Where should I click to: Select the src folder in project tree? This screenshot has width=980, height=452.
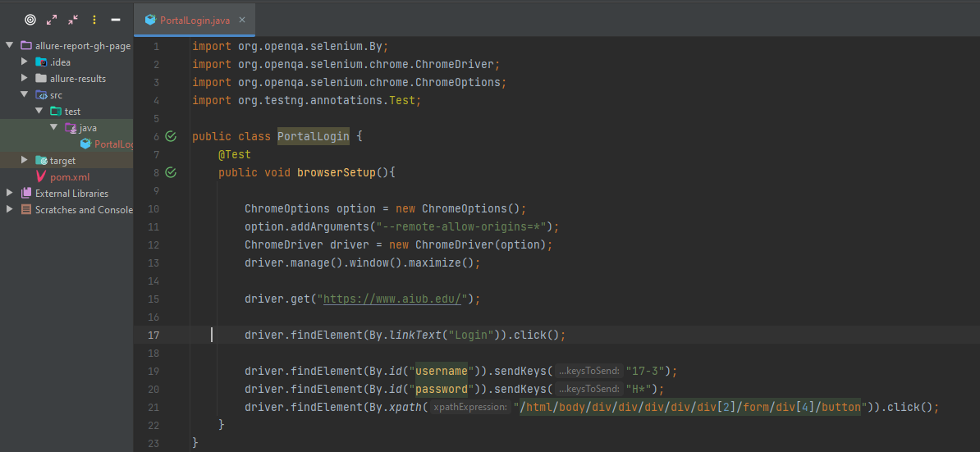[x=57, y=95]
